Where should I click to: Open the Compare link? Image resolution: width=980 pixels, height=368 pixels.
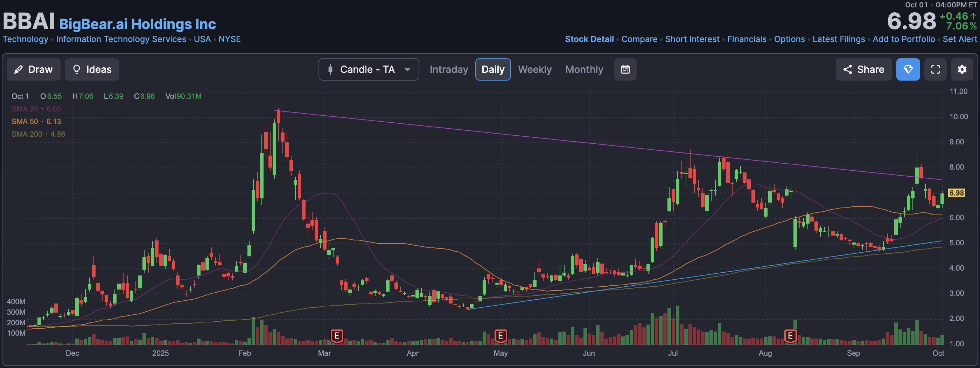[x=639, y=39]
